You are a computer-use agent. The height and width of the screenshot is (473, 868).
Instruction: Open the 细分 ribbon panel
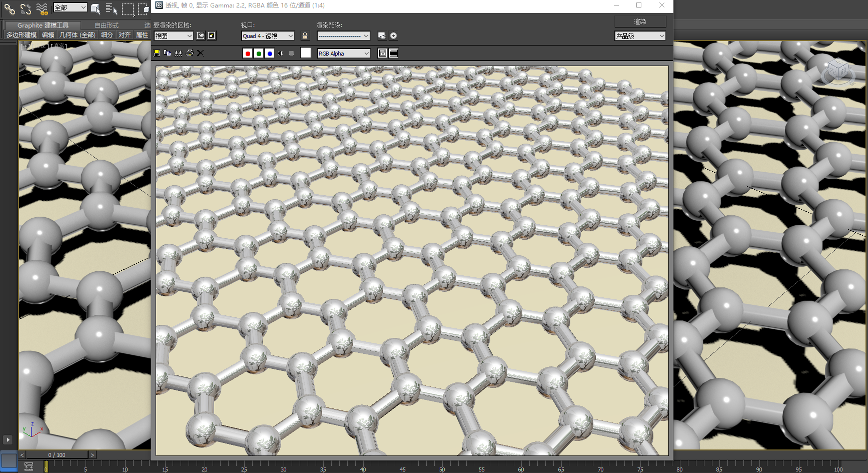[107, 35]
